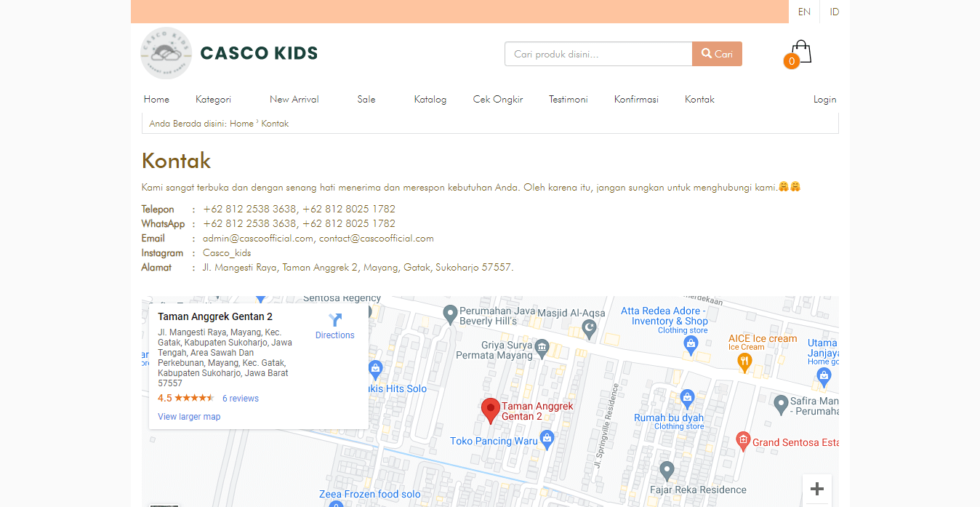Open the shopping bag cart icon
This screenshot has height=507, width=980.
point(800,52)
